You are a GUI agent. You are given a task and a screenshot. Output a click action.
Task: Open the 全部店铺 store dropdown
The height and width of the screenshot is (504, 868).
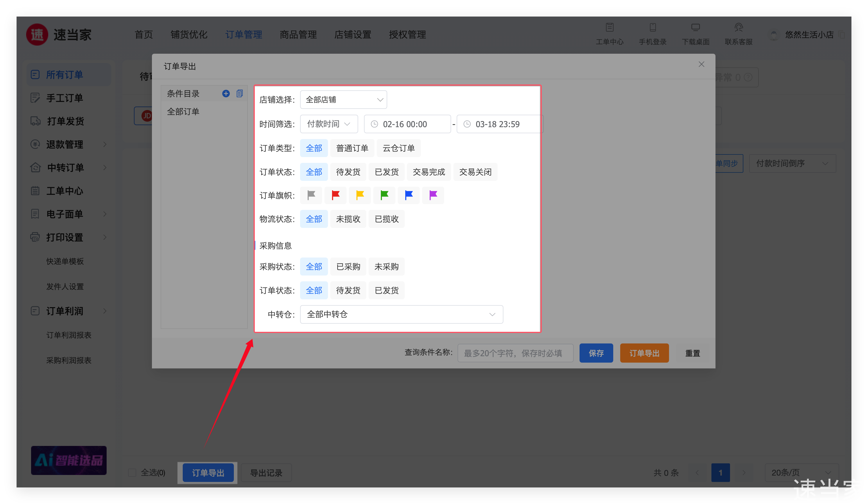(343, 100)
